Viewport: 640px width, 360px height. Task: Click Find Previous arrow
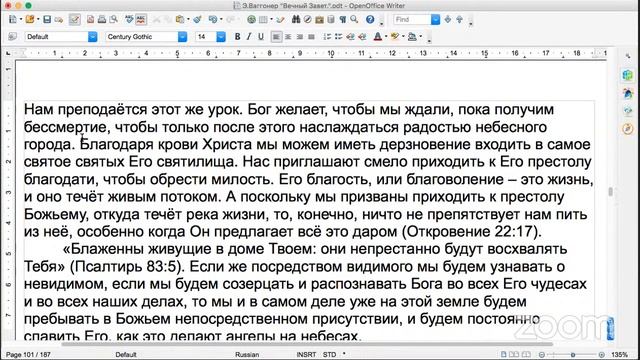point(460,19)
